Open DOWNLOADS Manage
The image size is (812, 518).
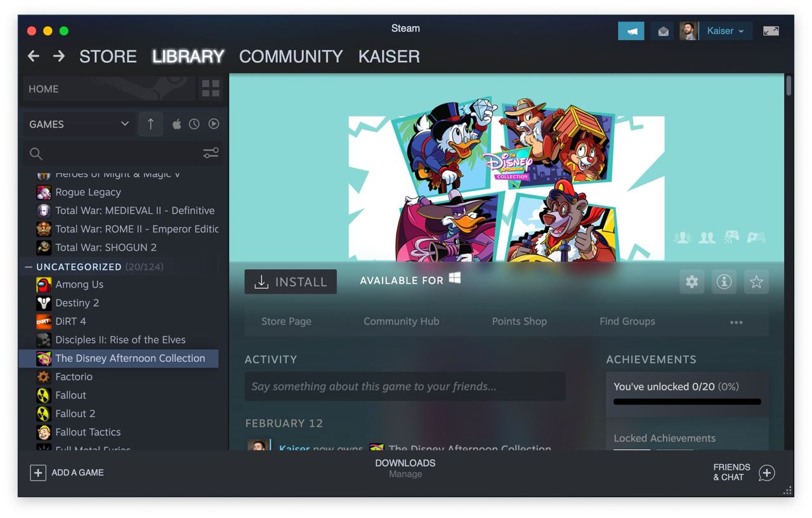click(405, 468)
